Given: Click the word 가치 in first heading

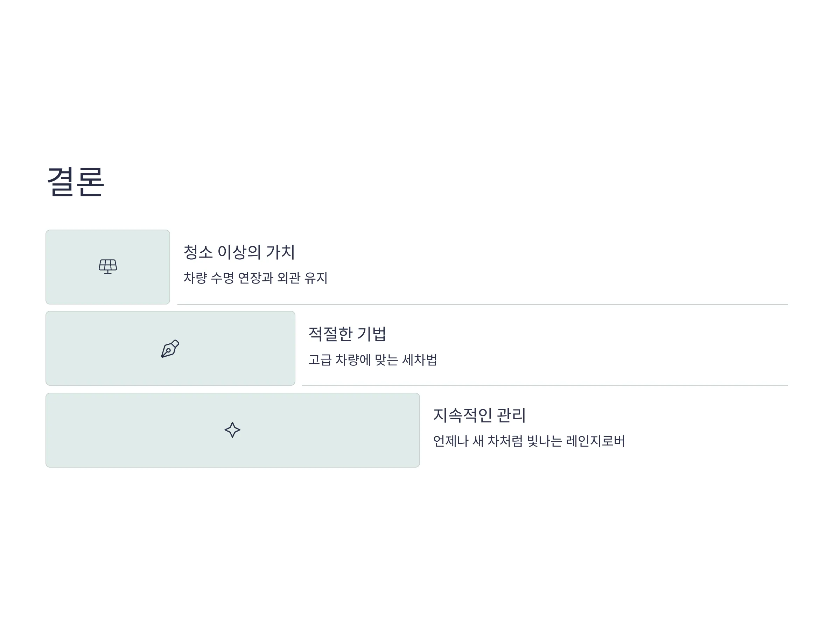Looking at the screenshot, I should pyautogui.click(x=280, y=252).
